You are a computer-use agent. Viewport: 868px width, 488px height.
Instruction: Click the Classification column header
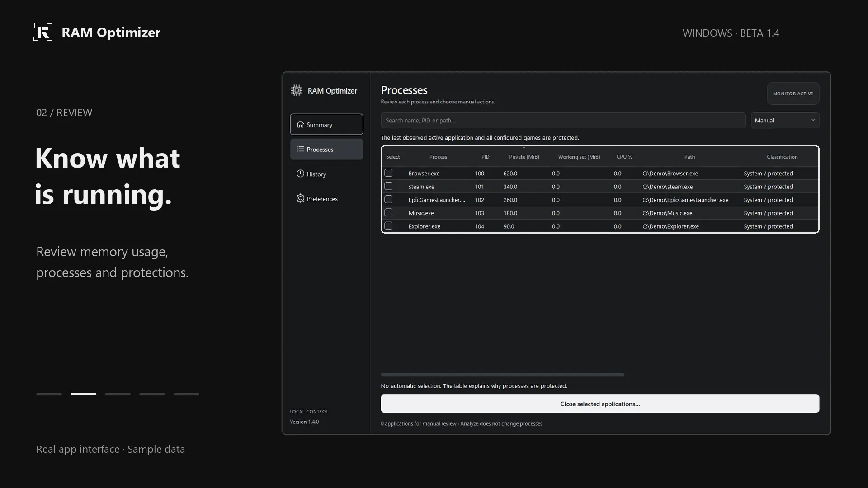click(x=782, y=157)
